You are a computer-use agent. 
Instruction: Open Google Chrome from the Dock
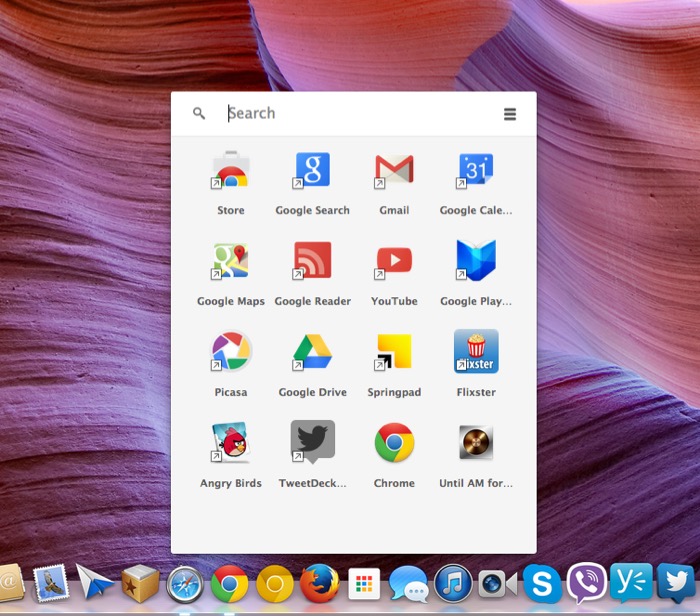tap(229, 584)
